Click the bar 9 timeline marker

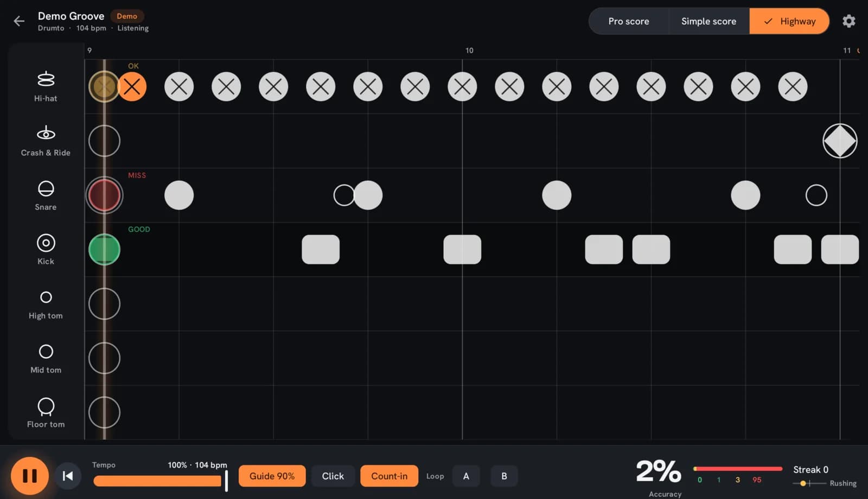coord(90,50)
